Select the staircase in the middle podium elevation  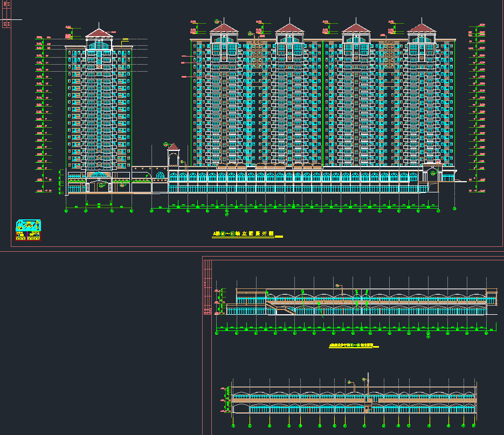coord(281,308)
